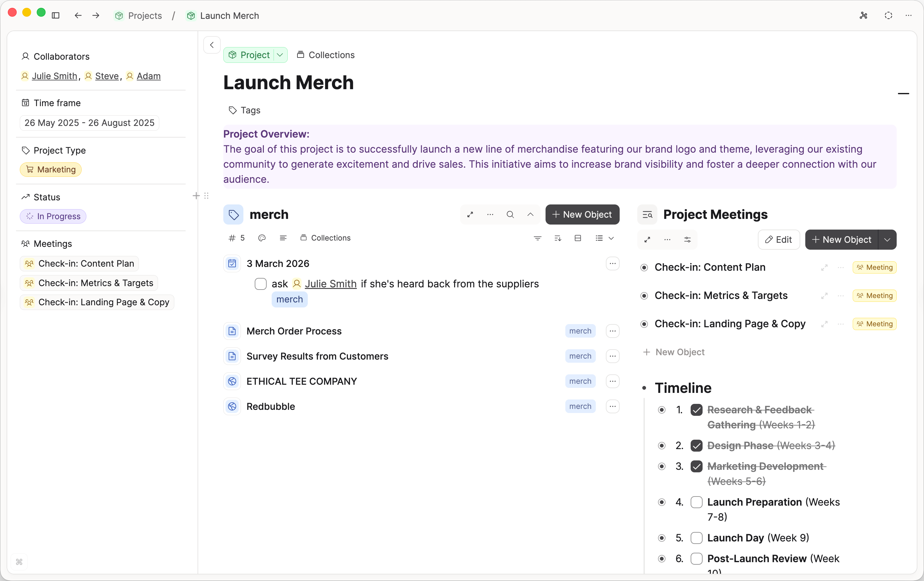The image size is (924, 581).
Task: Toggle the sidebar panel icon
Action: pyautogui.click(x=56, y=16)
